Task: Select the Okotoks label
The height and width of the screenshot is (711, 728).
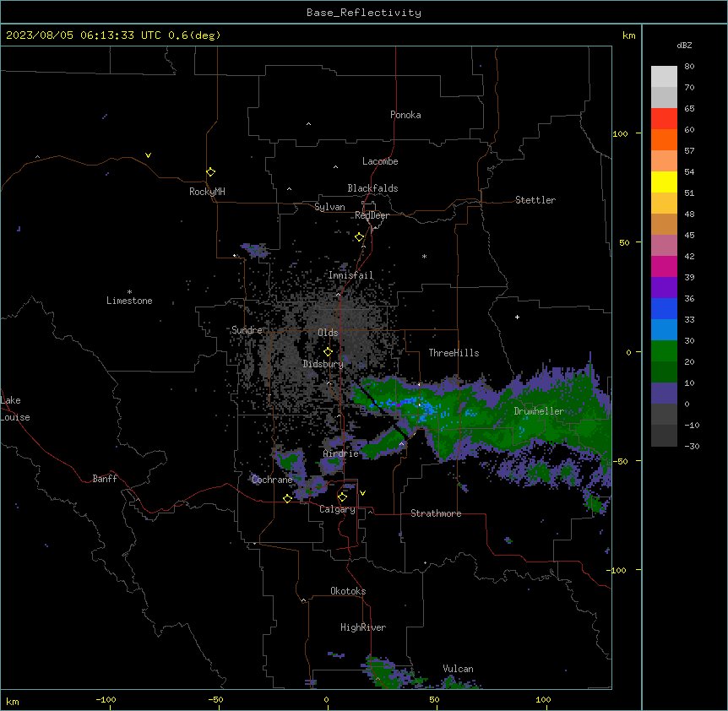Action: tap(348, 591)
